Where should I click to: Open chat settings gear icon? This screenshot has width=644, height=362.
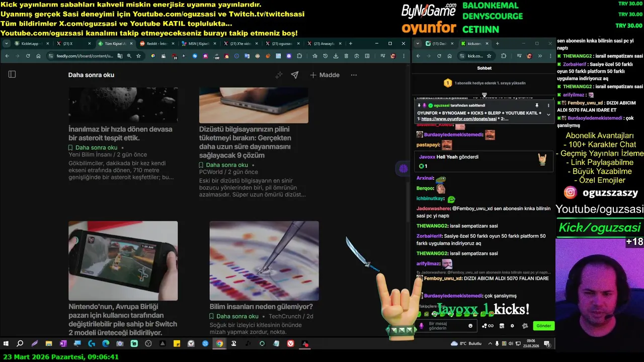(512, 326)
